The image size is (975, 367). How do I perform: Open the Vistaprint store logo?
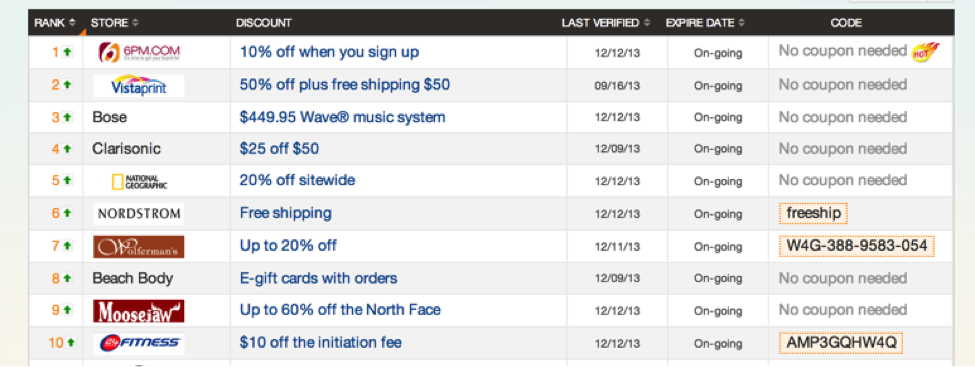(x=139, y=86)
